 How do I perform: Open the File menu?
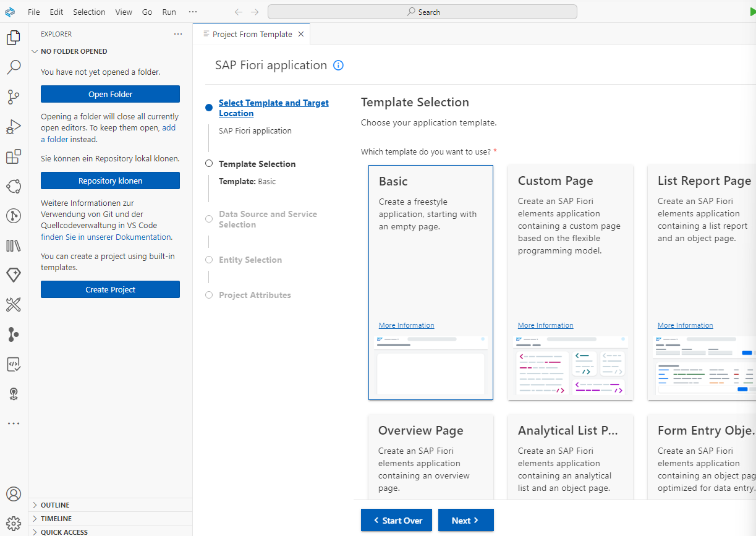tap(34, 12)
